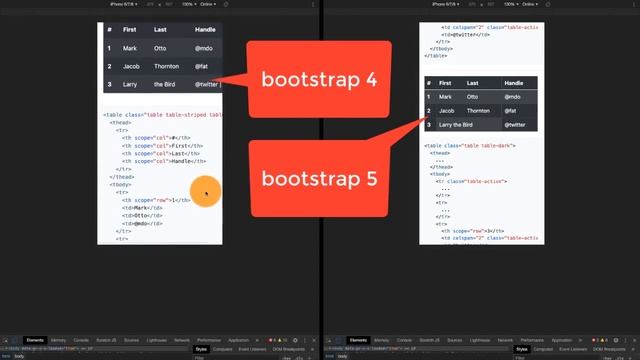This screenshot has width=640, height=360.
Task: Click @twitter cell in left Bootstrap 4 table
Action: tap(206, 84)
